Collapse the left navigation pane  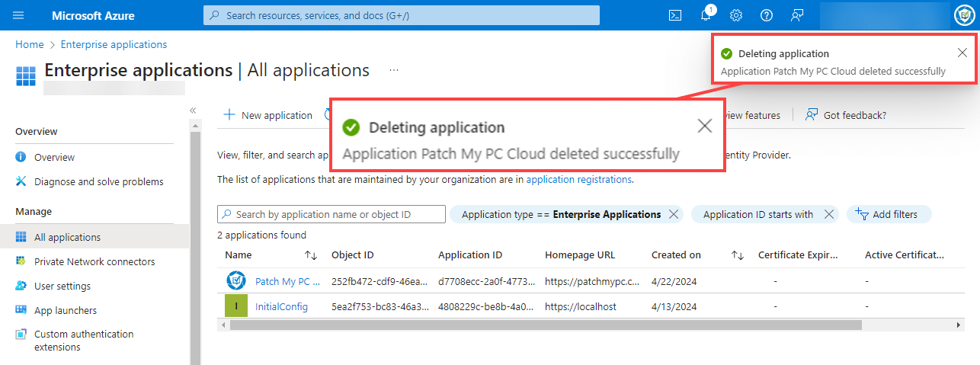pyautogui.click(x=194, y=110)
